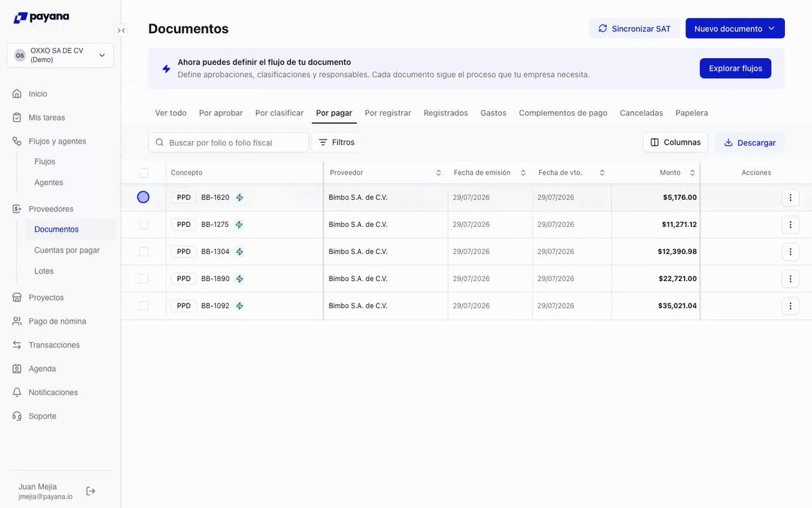Click the Pago de nómina icon
This screenshot has width=812, height=508.
(17, 321)
